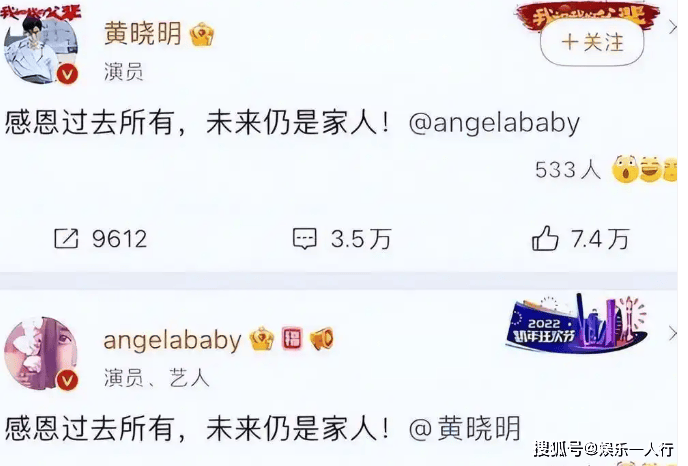Open 黄晓明's profile avatar

[x=41, y=48]
